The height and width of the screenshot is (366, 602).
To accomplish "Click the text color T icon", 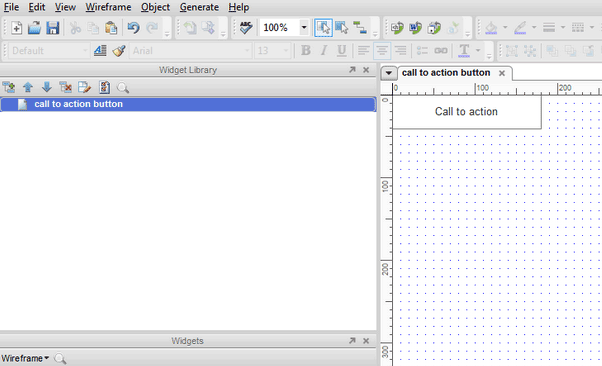I will point(464,50).
